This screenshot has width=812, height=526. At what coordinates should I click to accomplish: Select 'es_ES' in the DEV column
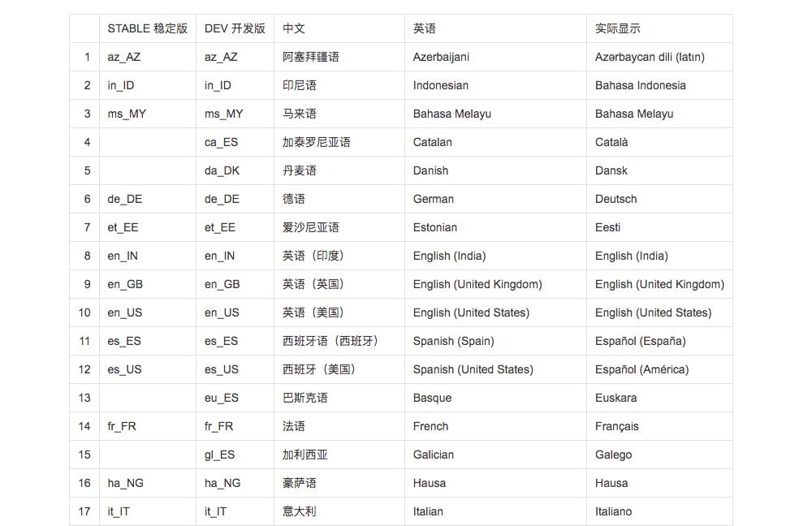[x=235, y=342]
